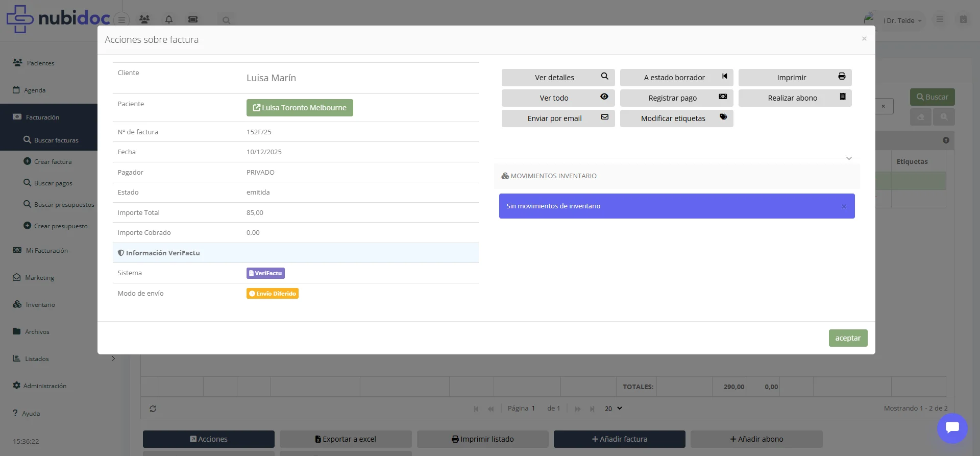Click the top-right clipboard icon
Screen dimensions: 980x456
(x=963, y=19)
